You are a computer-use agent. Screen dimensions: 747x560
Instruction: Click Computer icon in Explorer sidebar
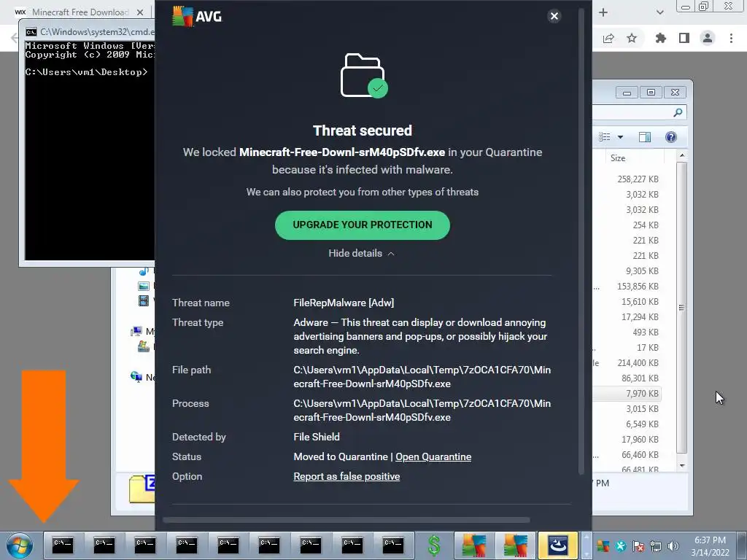(136, 331)
